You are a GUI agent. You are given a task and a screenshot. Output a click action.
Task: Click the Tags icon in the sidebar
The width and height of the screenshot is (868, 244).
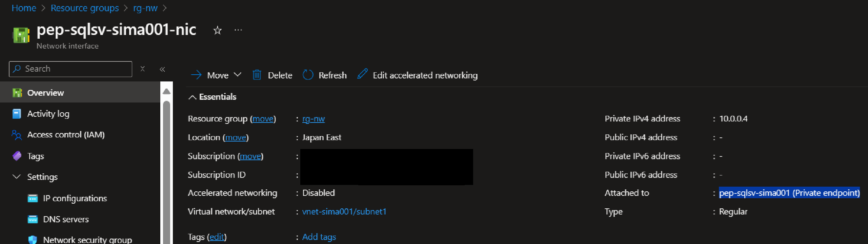(17, 156)
